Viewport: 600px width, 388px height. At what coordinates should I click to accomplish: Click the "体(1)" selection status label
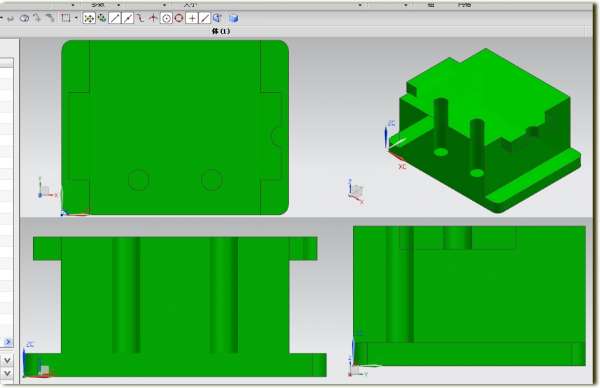(x=221, y=31)
